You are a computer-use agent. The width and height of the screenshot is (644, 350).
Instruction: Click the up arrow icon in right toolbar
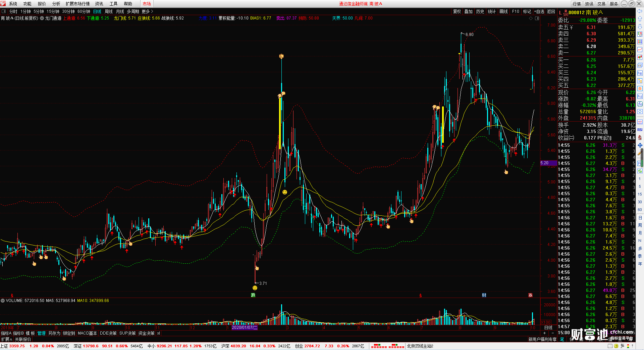coord(640,19)
